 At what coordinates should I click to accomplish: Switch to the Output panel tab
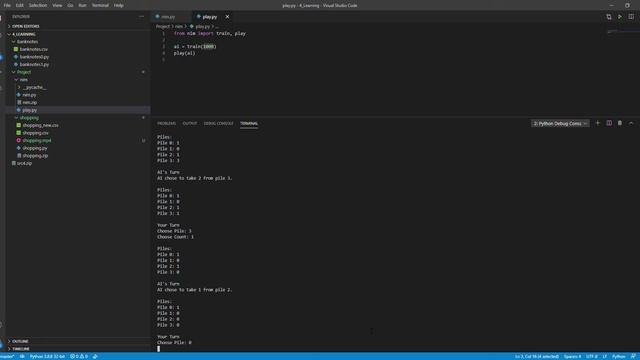190,123
